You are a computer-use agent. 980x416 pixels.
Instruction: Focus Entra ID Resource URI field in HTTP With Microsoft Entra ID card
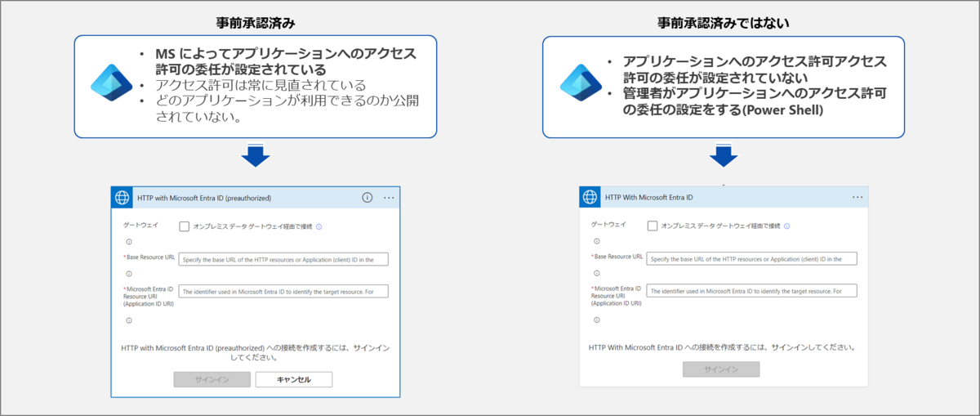(751, 290)
